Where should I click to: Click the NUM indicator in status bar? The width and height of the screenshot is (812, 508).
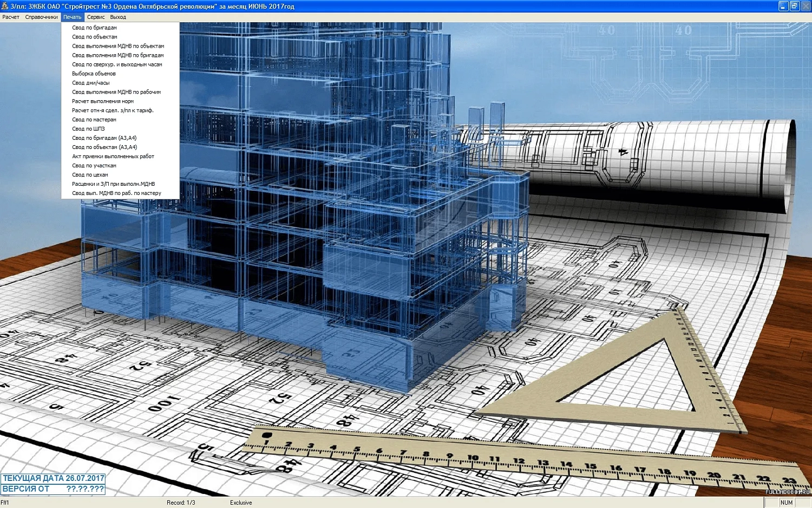pos(787,503)
